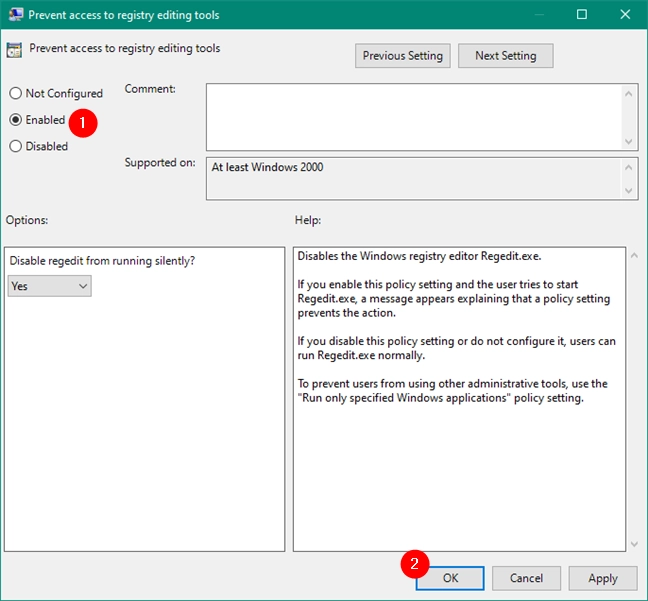Click the 'Disable regedit from running silently?' label
Screen dimensions: 648x601
[102, 261]
